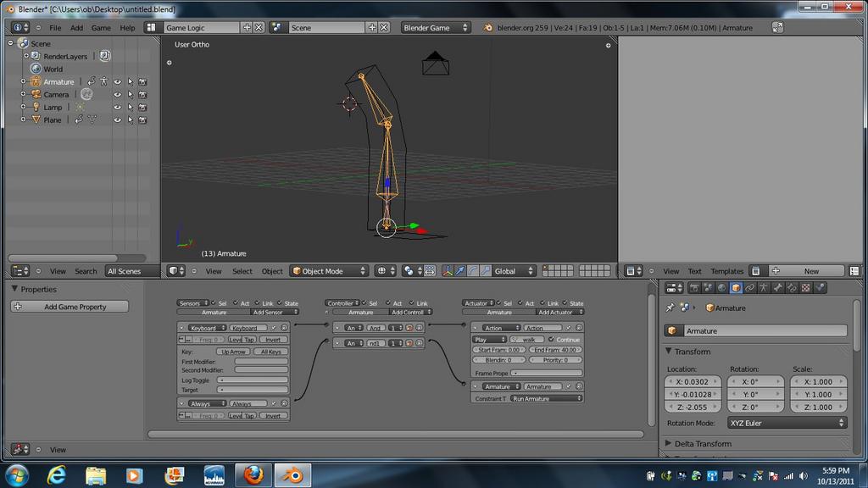Open the Add Actuator dropdown
Viewport: 868px width, 488px height.
pos(559,312)
